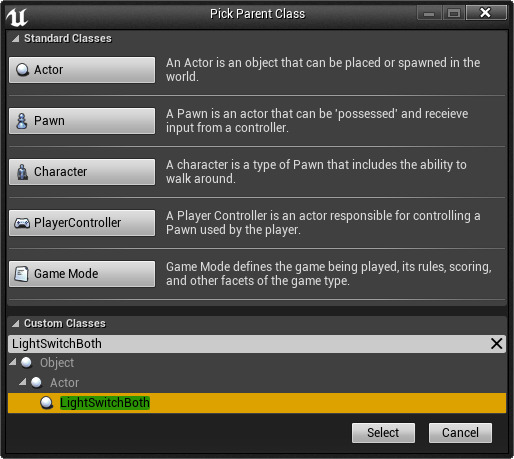
Task: Choose the Pawn parent class button
Action: (82, 121)
